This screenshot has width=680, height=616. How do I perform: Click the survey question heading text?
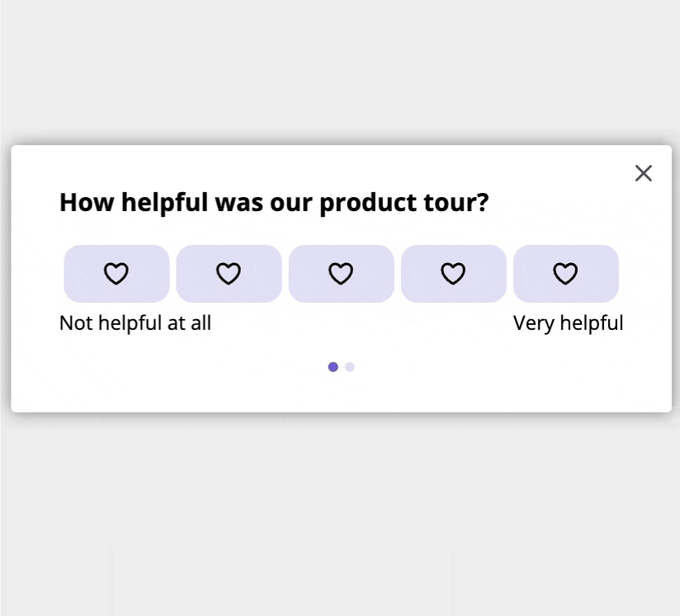point(274,202)
